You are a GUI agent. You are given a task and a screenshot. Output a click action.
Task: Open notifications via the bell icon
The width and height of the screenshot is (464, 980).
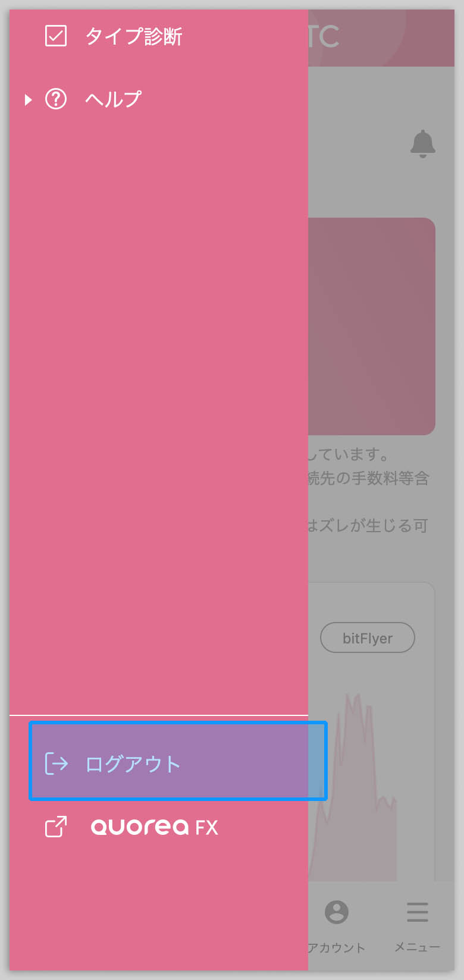point(423,143)
